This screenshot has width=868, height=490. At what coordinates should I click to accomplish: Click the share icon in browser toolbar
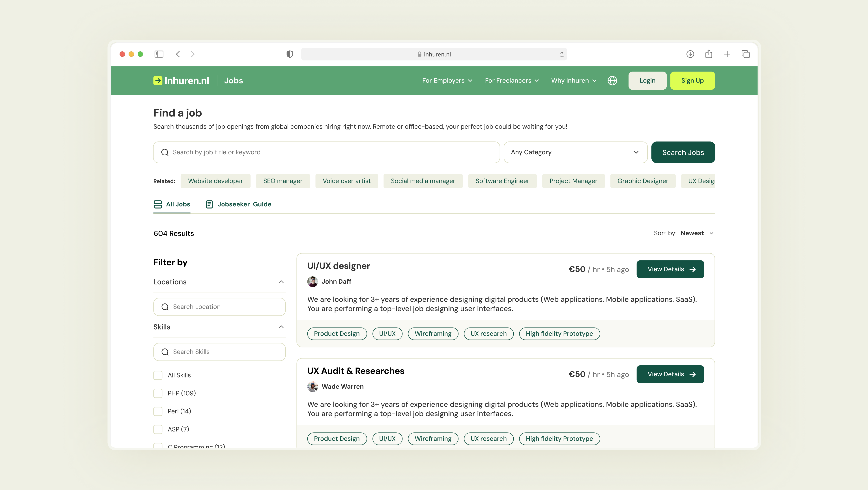709,54
